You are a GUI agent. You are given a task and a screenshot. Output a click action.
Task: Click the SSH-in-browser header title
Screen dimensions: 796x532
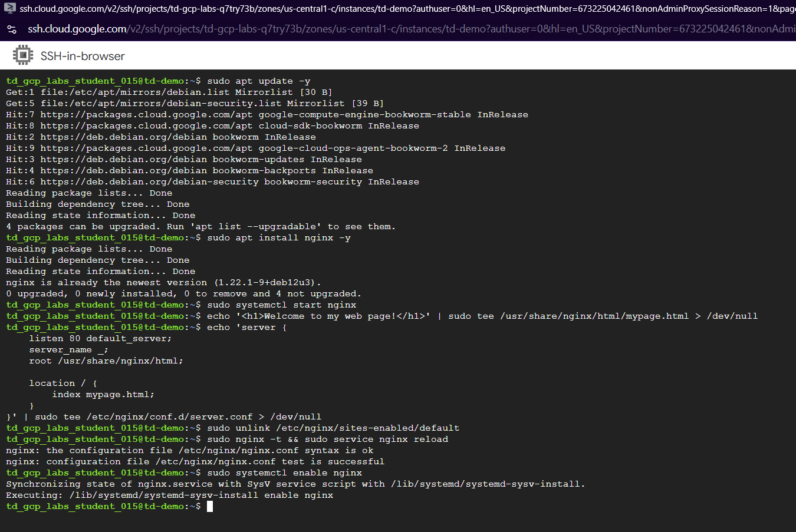(83, 56)
